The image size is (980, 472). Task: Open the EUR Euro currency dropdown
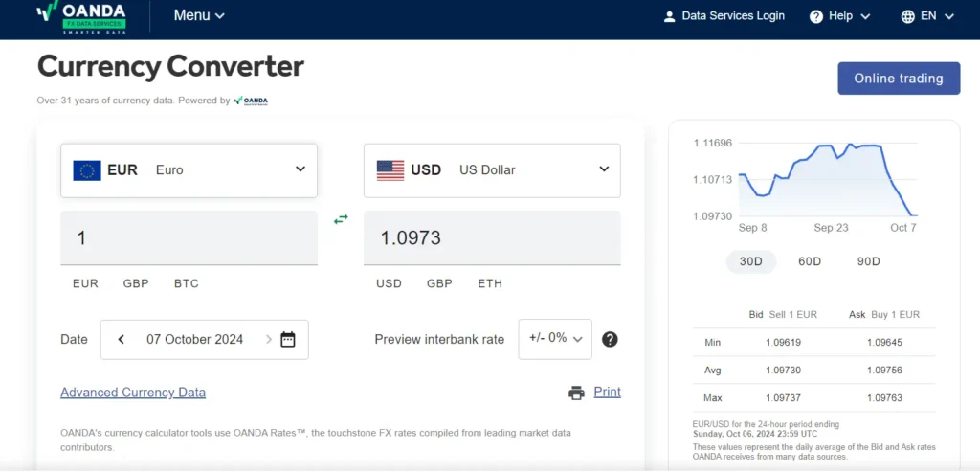click(189, 170)
